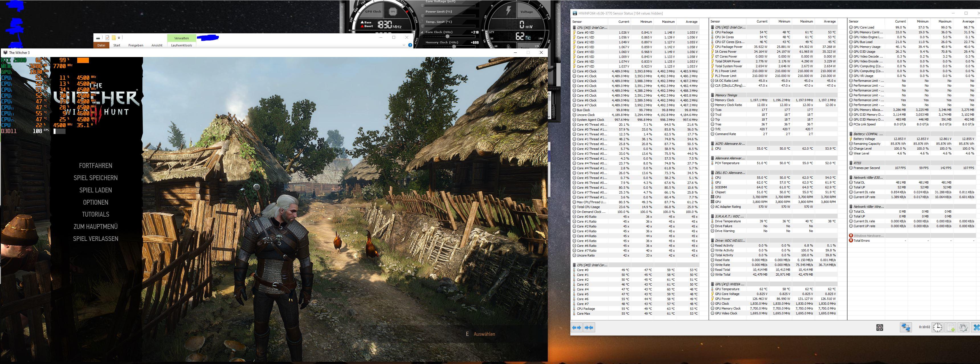
Task: Open Ansicht tab in Explorer
Action: click(x=157, y=45)
